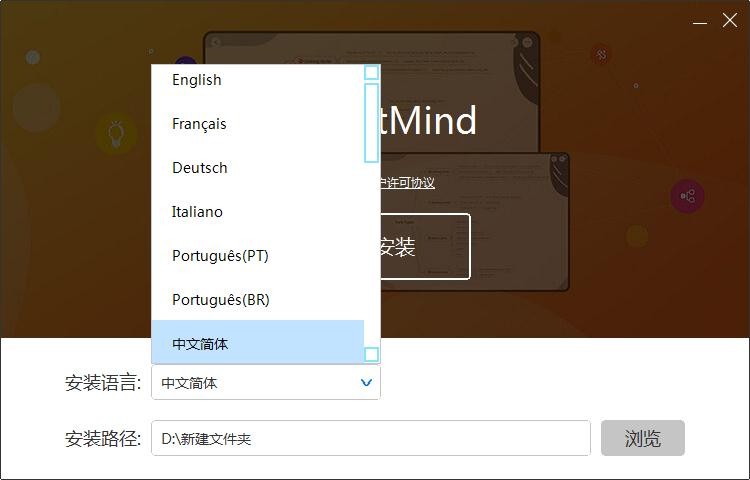Collapse the language dropdown using chevron arrow
The width and height of the screenshot is (750, 480).
point(366,383)
